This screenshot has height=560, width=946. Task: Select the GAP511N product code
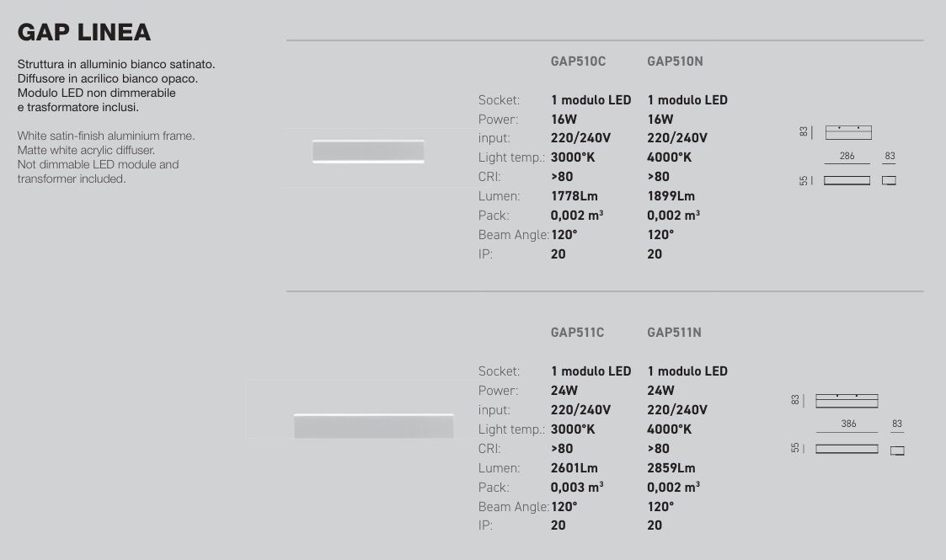pyautogui.click(x=674, y=333)
